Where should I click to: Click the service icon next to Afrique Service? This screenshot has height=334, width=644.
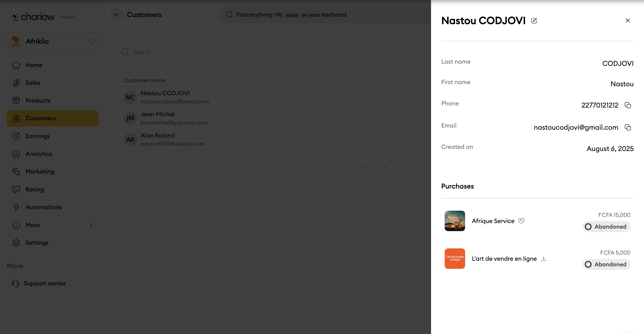tap(521, 221)
